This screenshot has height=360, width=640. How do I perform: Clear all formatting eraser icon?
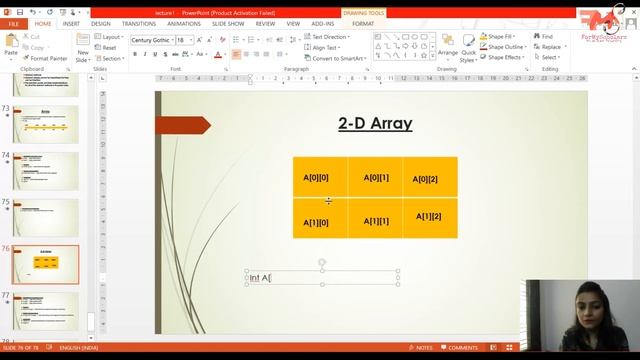coord(222,40)
